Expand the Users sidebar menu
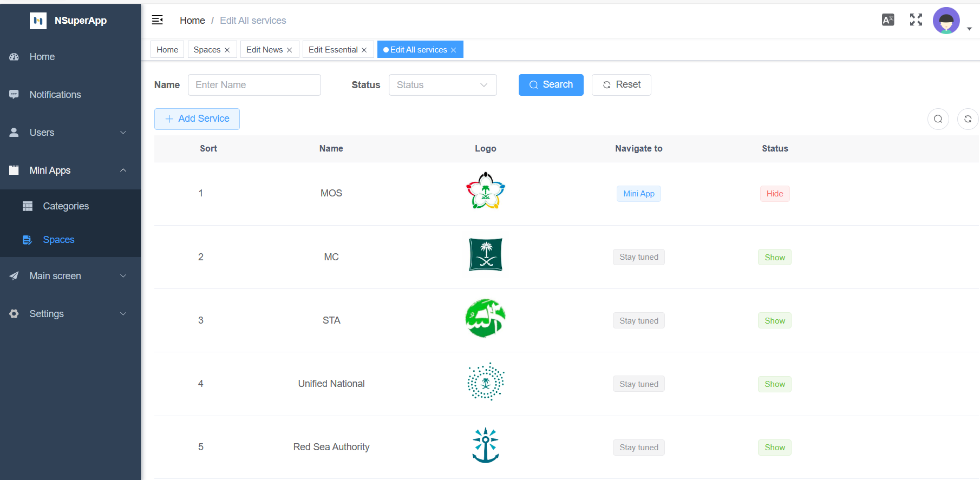 (x=70, y=133)
